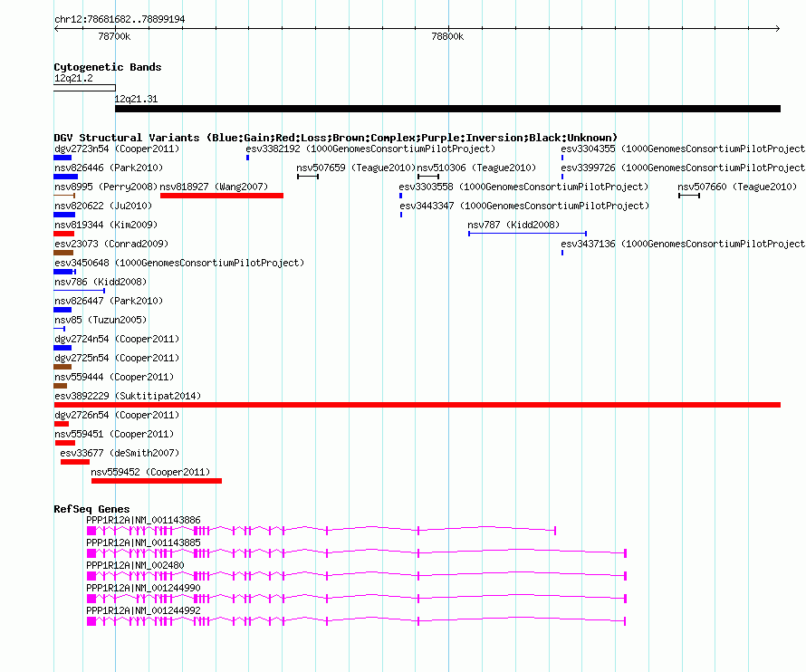Click the nsv820622 (Ju2010) label
The width and height of the screenshot is (806, 672).
tap(103, 206)
